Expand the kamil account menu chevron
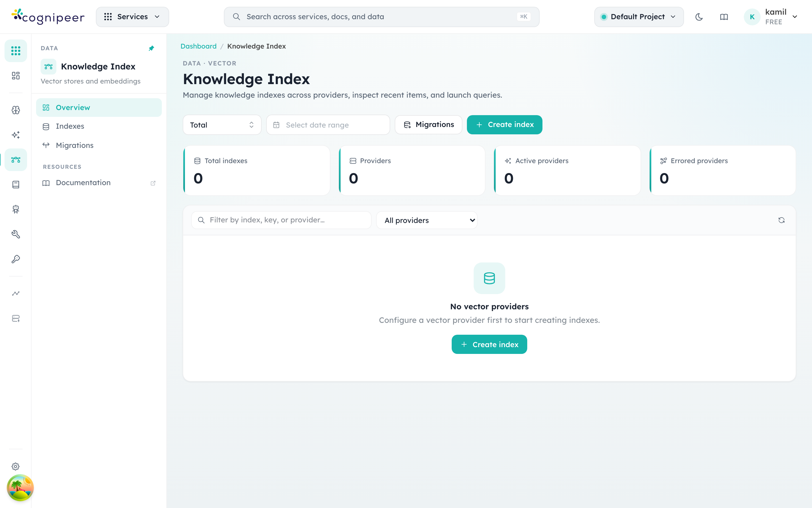Image resolution: width=812 pixels, height=508 pixels. click(x=795, y=17)
